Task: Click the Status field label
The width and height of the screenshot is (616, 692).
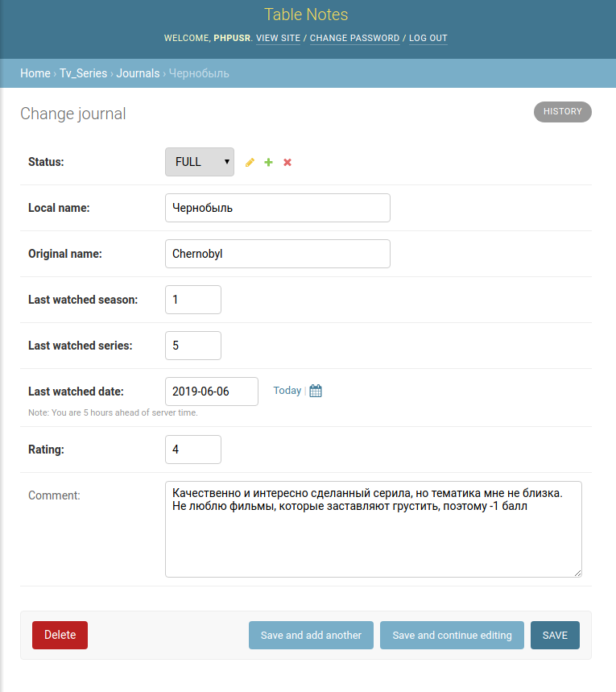Action: click(x=46, y=162)
